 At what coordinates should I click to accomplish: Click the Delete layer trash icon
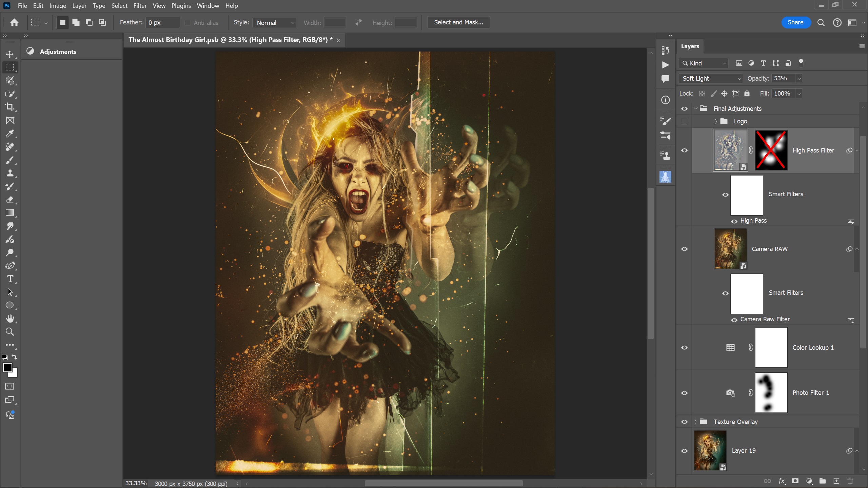coord(850,481)
